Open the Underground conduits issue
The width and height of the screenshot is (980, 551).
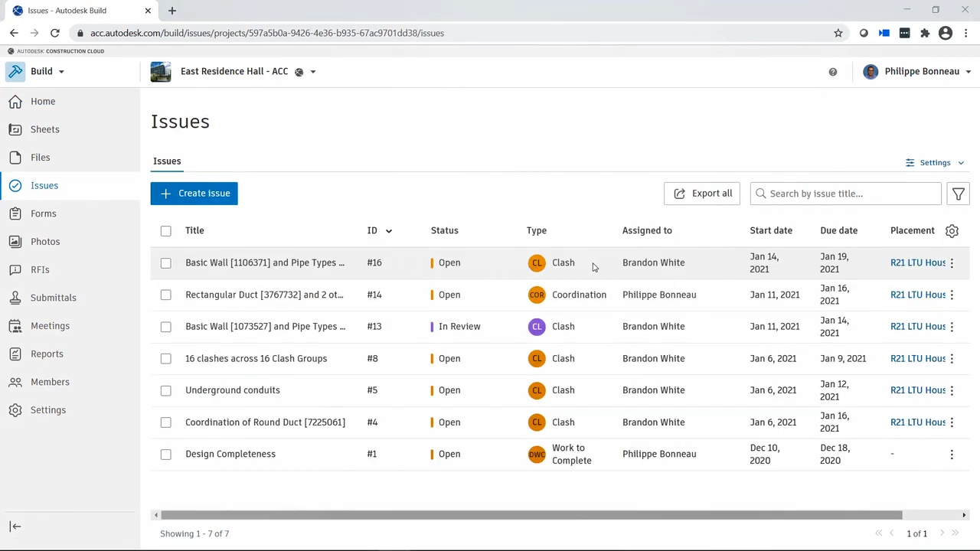233,390
